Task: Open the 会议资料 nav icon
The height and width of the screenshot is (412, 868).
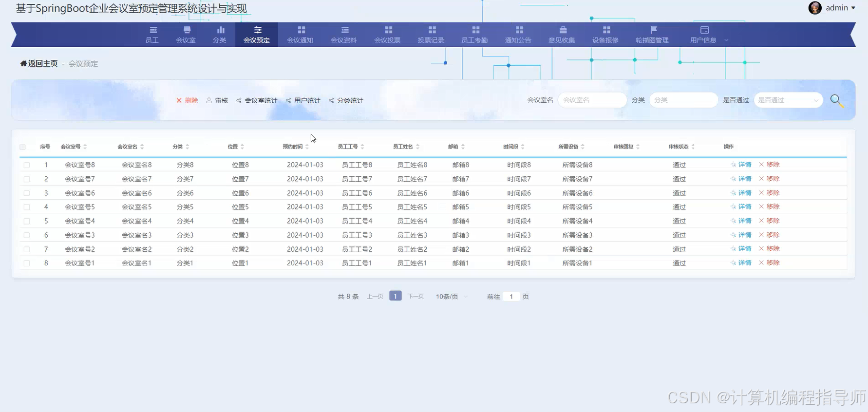Action: pos(345,30)
